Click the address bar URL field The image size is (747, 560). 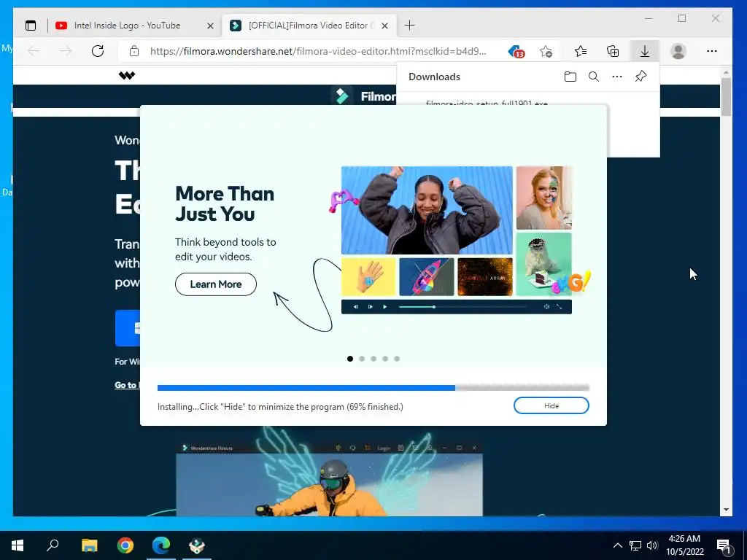pos(318,51)
